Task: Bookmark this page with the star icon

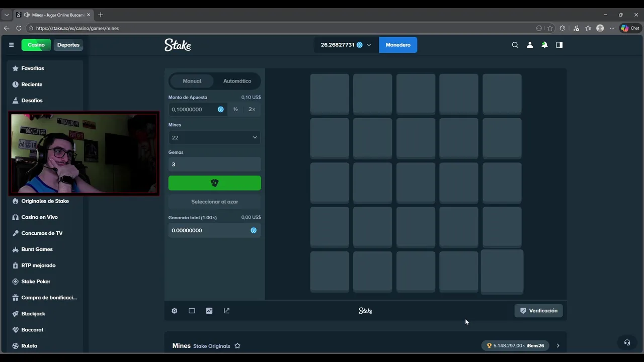Action: click(550, 28)
